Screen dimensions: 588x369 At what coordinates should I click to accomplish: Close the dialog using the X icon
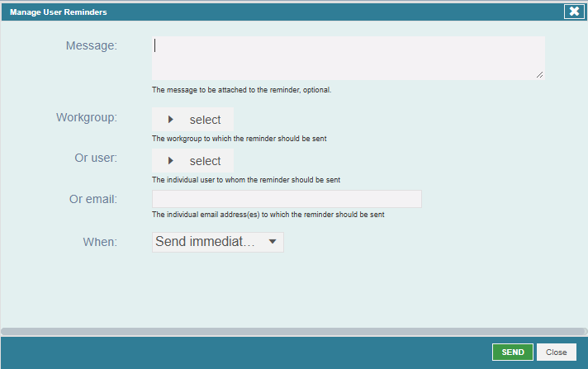click(x=574, y=12)
